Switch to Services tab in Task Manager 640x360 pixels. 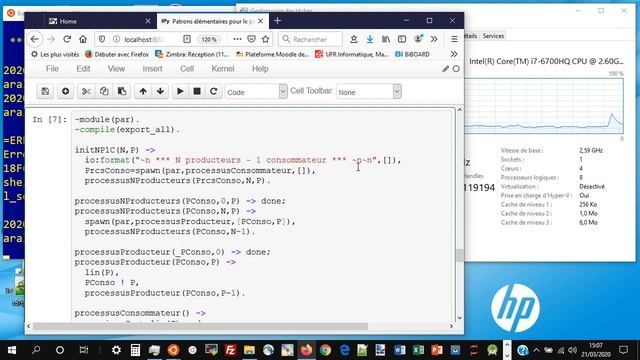tap(493, 36)
